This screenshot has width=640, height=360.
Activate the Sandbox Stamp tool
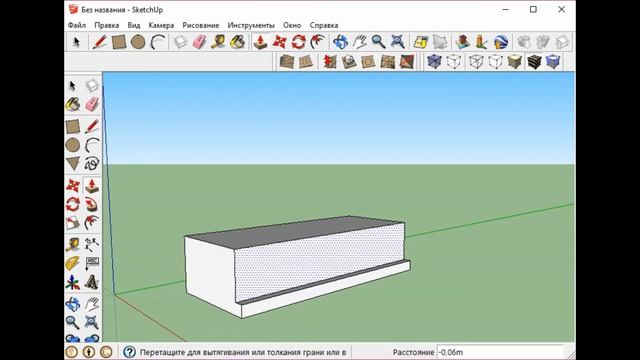coord(349,62)
